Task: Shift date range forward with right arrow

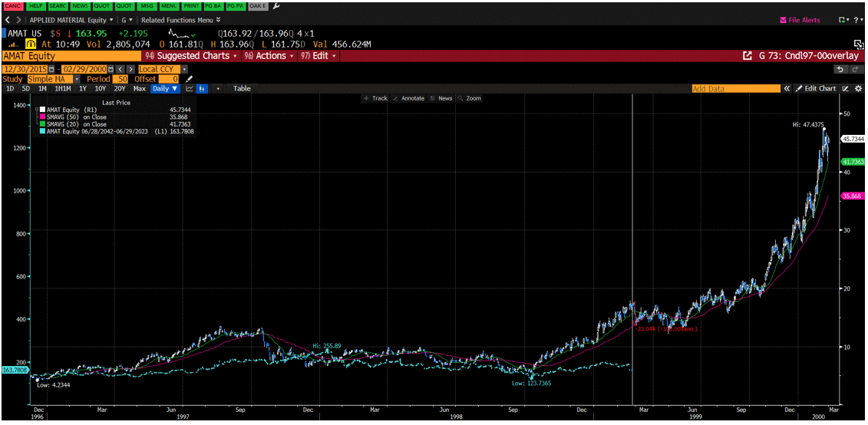Action: (x=130, y=69)
